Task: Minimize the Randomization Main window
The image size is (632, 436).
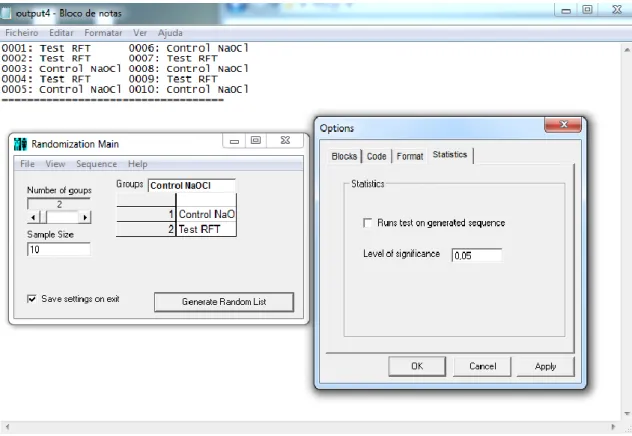Action: pos(234,141)
